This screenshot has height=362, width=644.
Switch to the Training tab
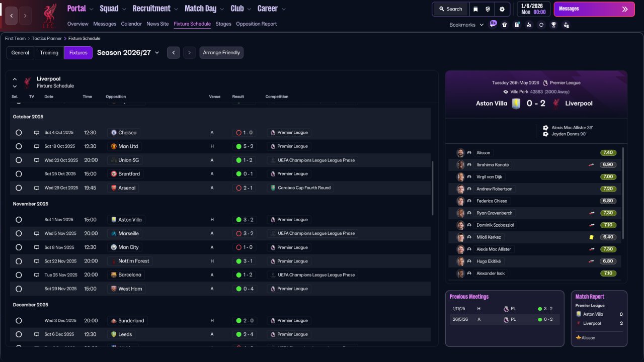(49, 53)
